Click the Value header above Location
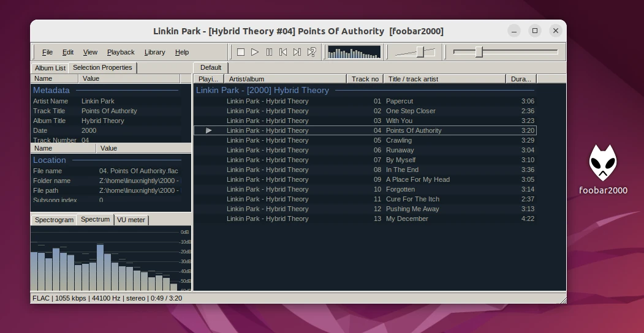 (143, 148)
